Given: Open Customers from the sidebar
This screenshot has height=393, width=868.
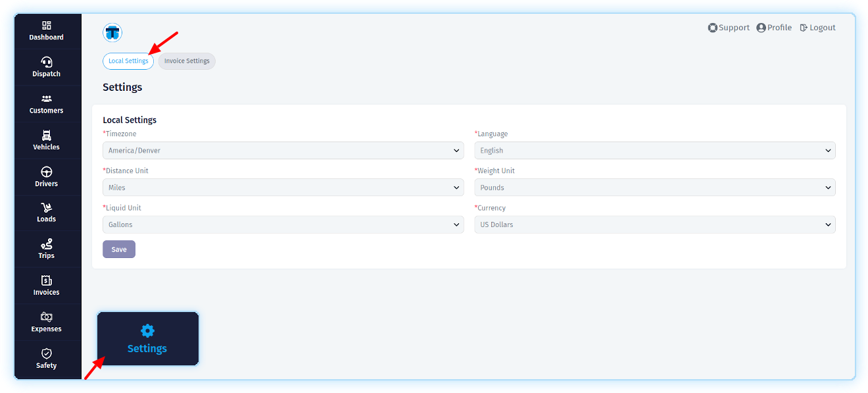Looking at the screenshot, I should coord(47,99).
